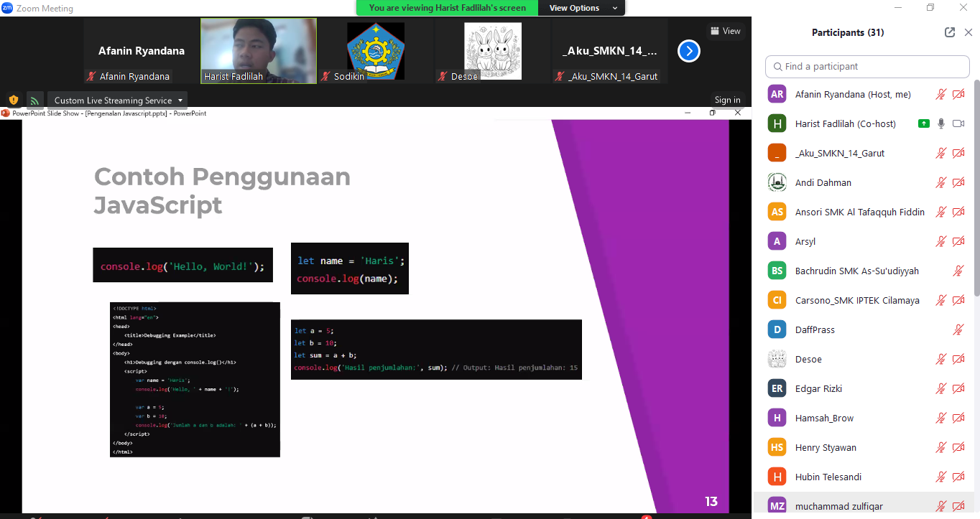Open the View Options dropdown
Screen dimensions: 980x519
pos(583,8)
